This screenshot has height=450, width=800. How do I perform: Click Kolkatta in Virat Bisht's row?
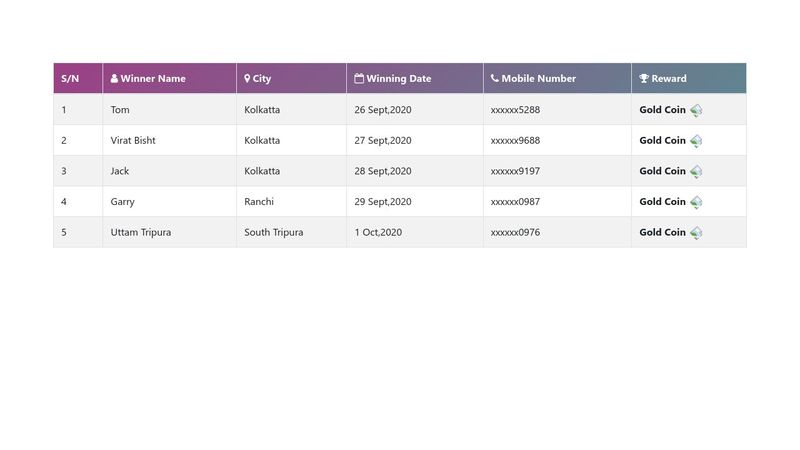pos(262,140)
